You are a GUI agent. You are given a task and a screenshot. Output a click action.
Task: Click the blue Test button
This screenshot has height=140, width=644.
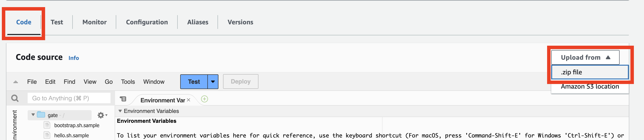(194, 82)
